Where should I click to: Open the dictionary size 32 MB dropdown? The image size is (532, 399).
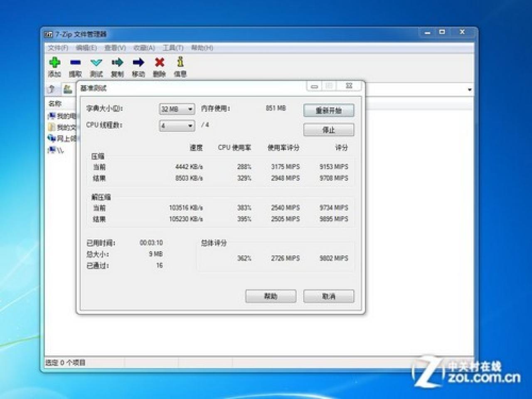tap(177, 109)
